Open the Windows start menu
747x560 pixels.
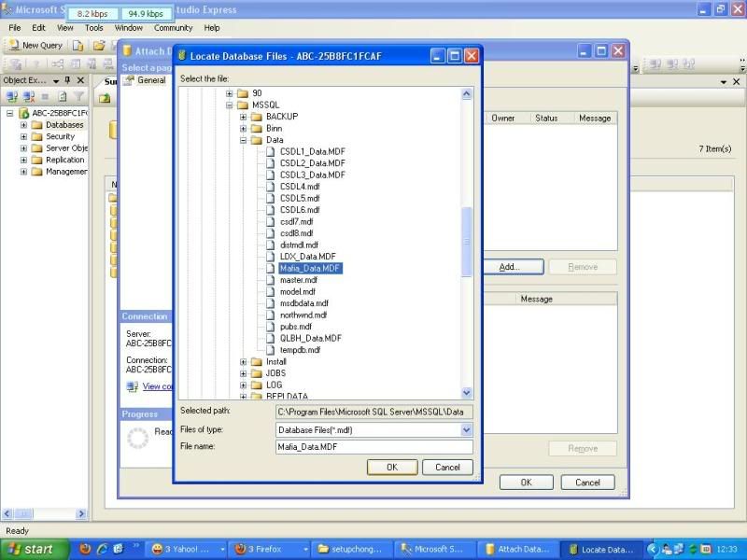point(35,550)
